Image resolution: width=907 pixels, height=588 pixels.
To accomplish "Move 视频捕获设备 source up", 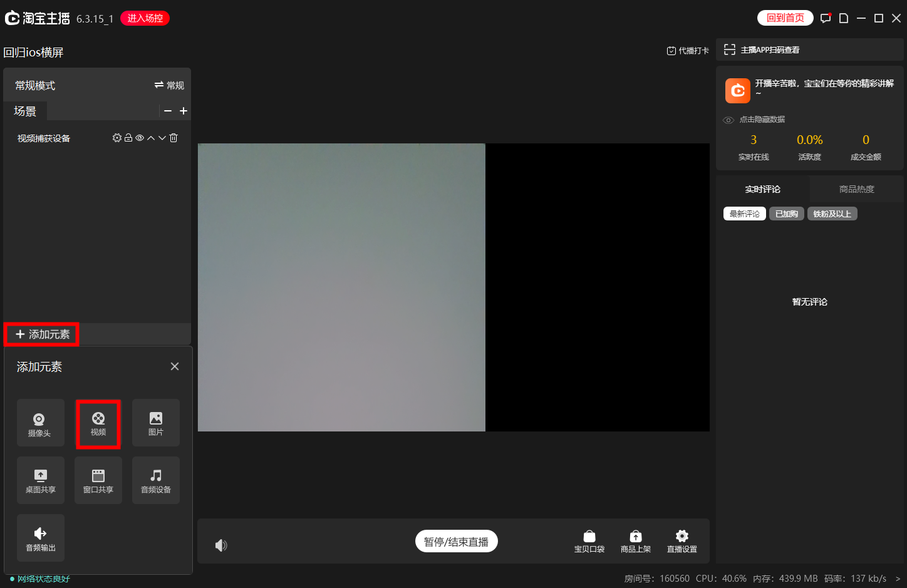I will (151, 138).
